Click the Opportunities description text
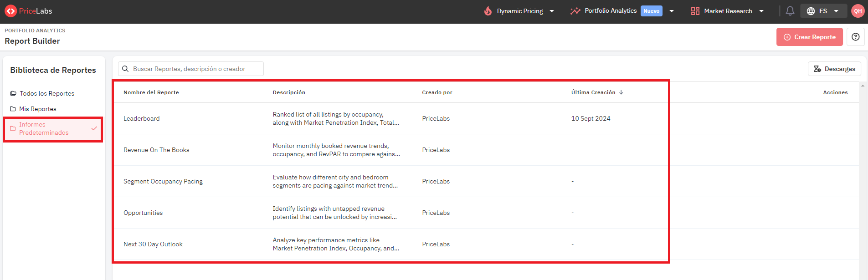 (335, 213)
